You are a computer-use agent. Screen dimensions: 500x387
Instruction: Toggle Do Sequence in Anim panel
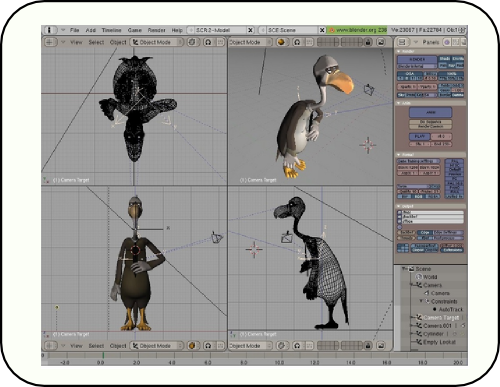tap(431, 122)
